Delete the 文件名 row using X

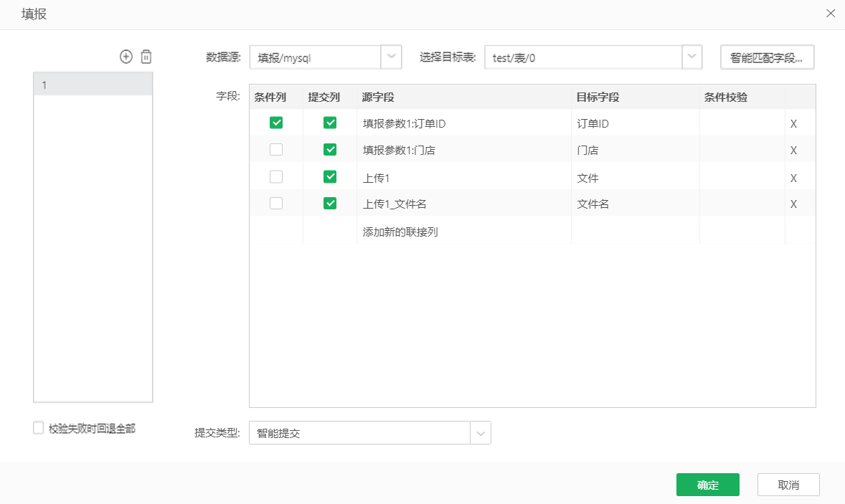793,204
